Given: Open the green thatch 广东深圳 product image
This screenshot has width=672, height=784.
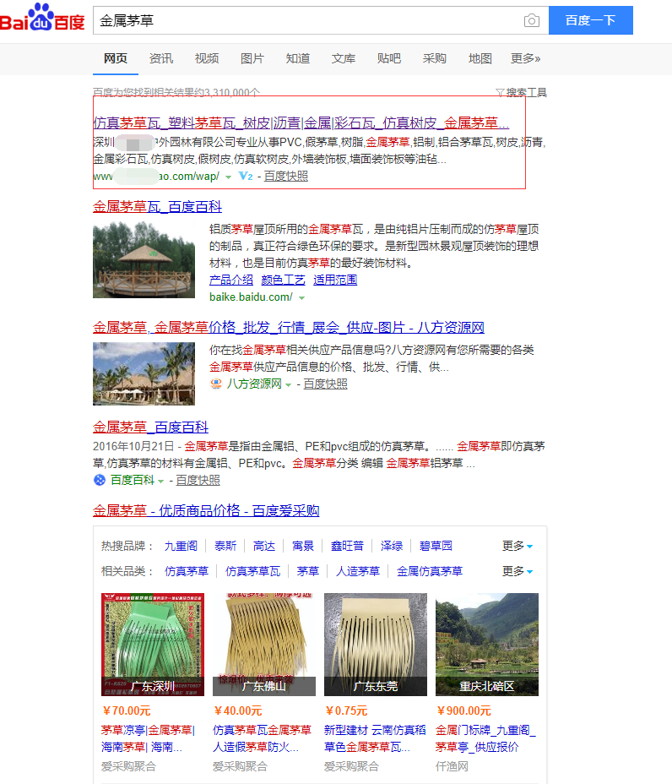Looking at the screenshot, I should point(153,645).
